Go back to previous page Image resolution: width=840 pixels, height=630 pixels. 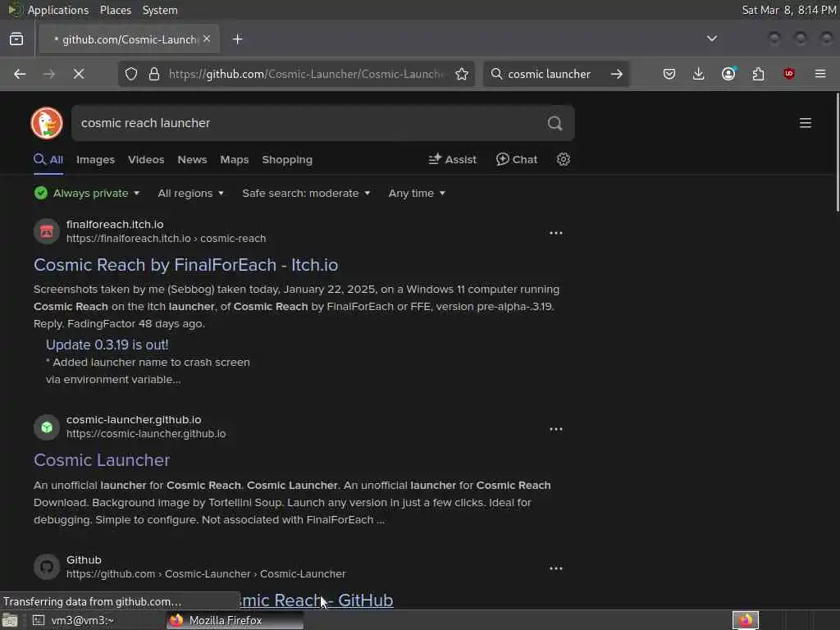coord(20,74)
